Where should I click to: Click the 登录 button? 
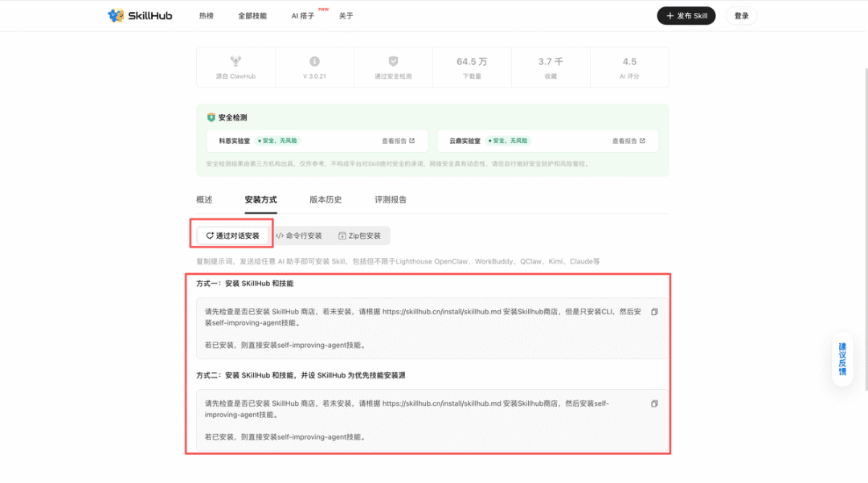pos(741,16)
